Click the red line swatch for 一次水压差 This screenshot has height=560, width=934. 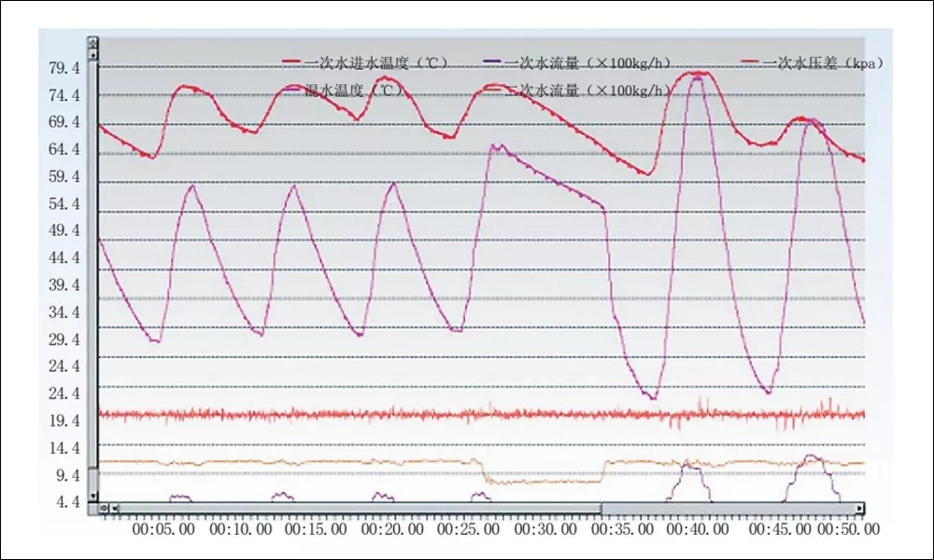[x=750, y=63]
